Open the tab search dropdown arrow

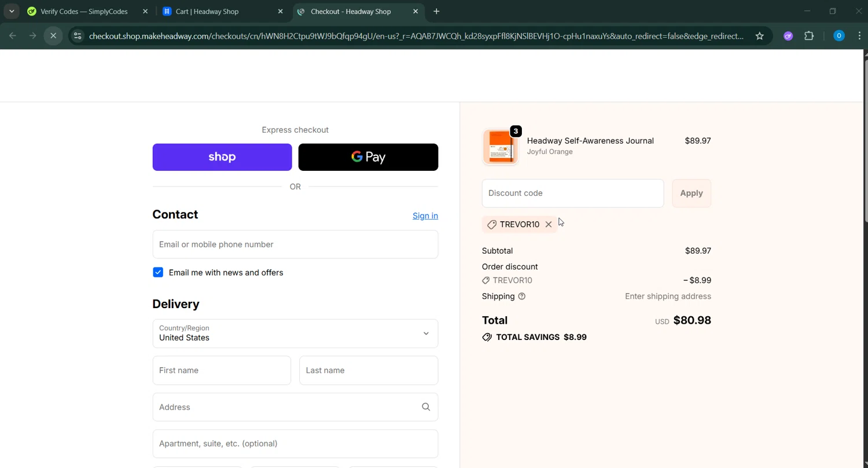point(12,12)
